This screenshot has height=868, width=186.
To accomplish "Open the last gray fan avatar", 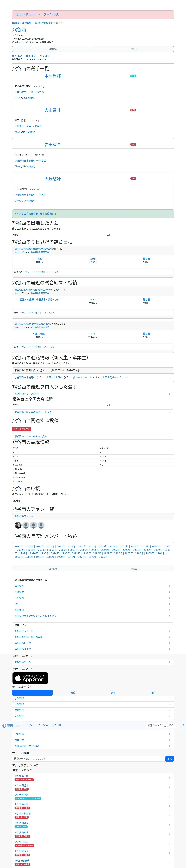I will pyautogui.click(x=41, y=525).
